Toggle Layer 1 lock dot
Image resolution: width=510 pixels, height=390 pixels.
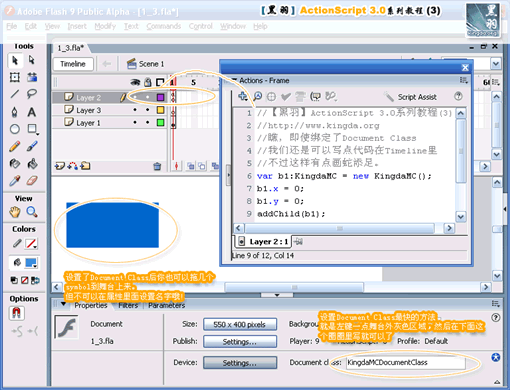[x=148, y=123]
